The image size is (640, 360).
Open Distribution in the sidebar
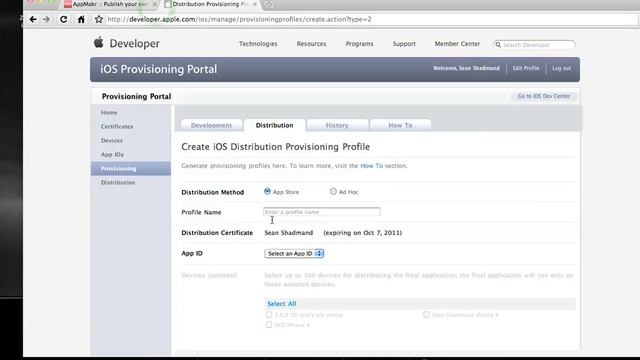coord(118,182)
